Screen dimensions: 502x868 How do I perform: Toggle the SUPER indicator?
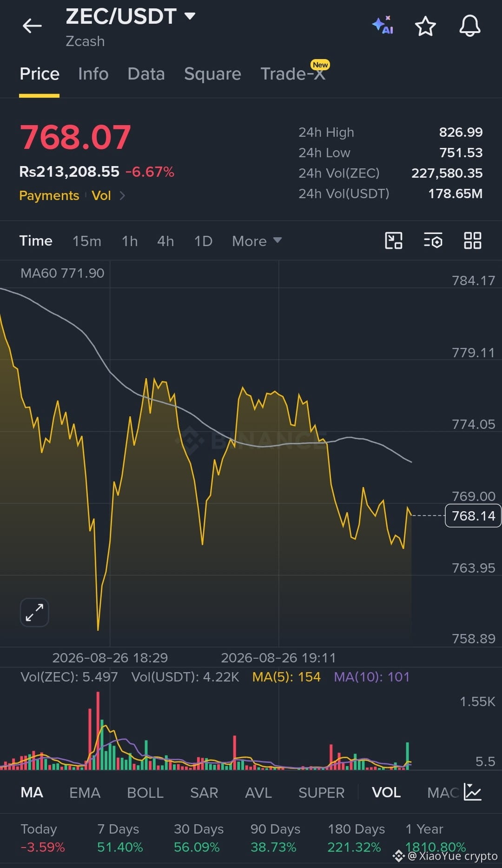click(x=321, y=792)
